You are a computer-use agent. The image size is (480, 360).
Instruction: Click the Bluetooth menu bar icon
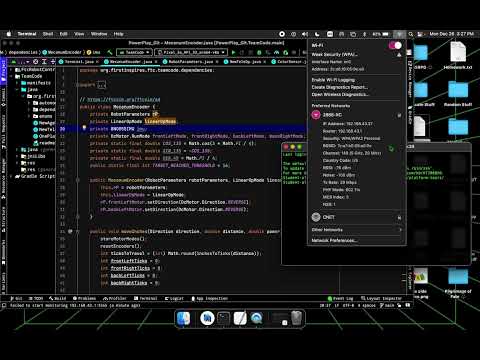pyautogui.click(x=364, y=34)
